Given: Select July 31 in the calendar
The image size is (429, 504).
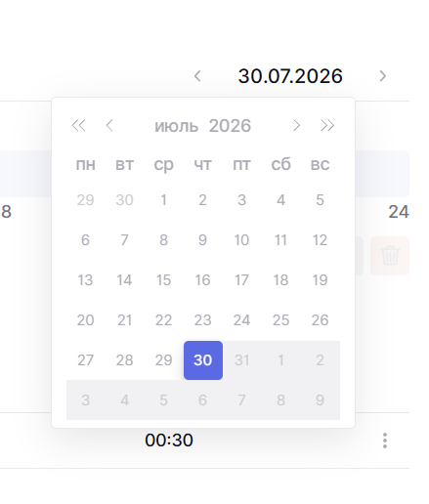Looking at the screenshot, I should 241,360.
